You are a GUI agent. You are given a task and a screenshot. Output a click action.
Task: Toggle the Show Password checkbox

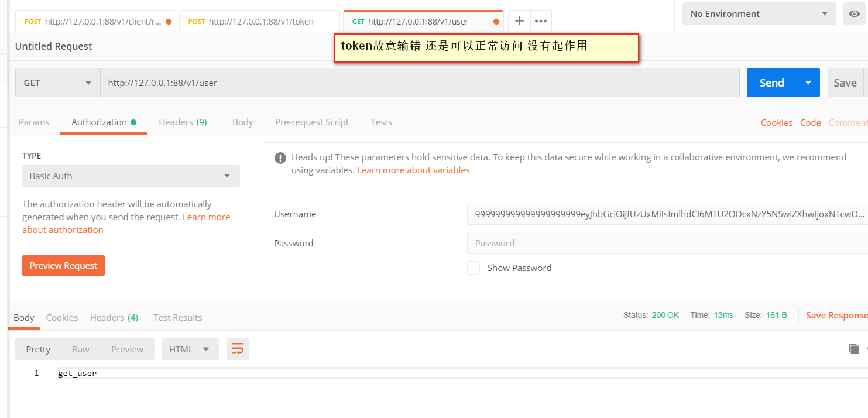[x=474, y=268]
